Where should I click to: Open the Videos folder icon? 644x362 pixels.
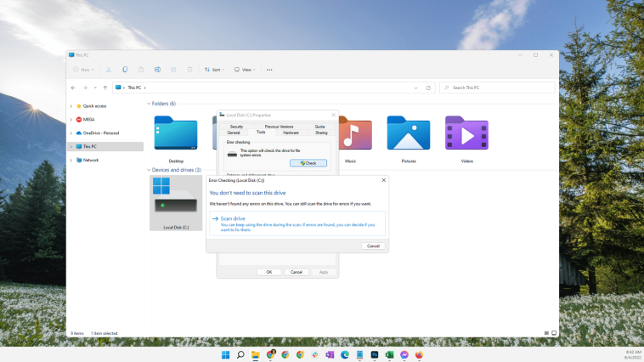[x=466, y=135]
